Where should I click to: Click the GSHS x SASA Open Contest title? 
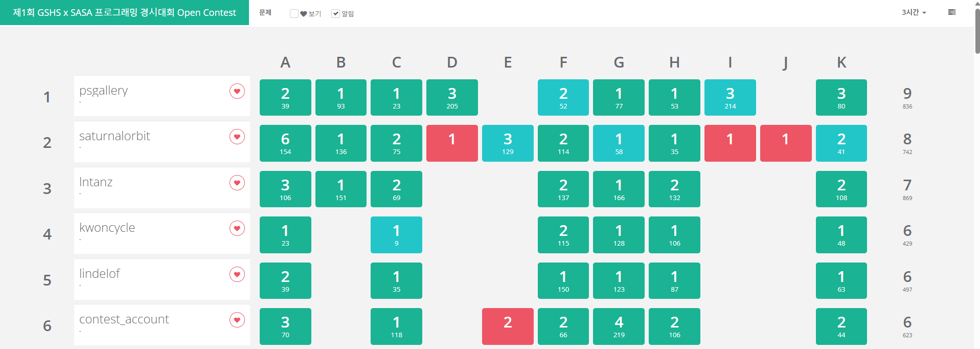click(124, 12)
